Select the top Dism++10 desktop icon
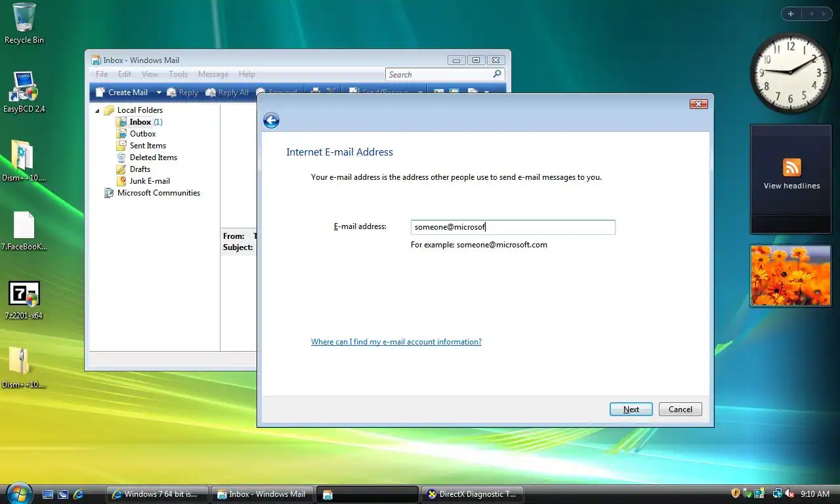 pyautogui.click(x=24, y=161)
